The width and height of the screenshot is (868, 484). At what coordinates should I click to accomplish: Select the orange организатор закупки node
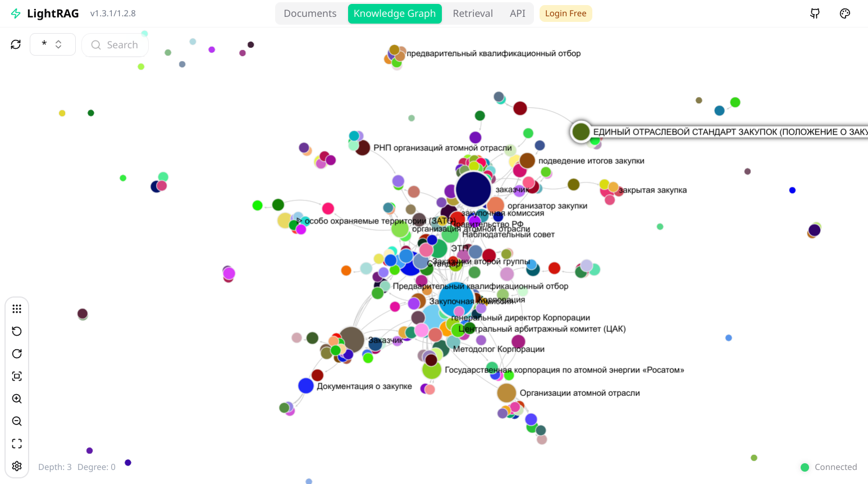pyautogui.click(x=496, y=206)
